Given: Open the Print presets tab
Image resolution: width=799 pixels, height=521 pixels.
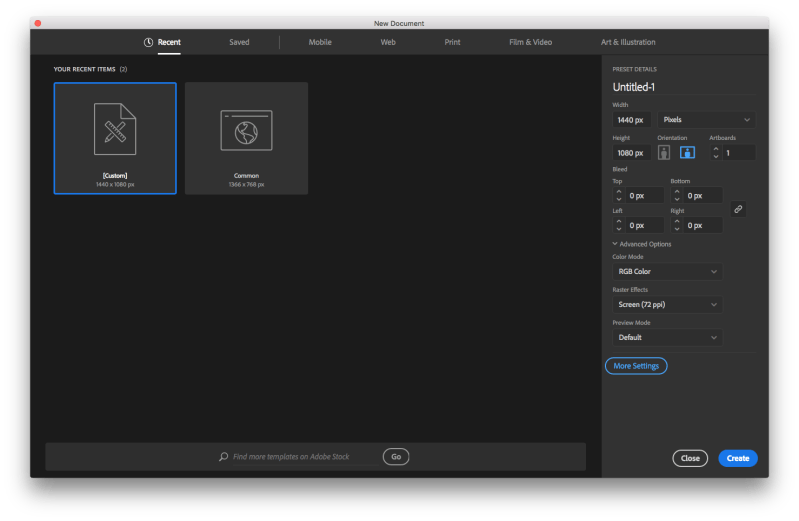Looking at the screenshot, I should [452, 42].
